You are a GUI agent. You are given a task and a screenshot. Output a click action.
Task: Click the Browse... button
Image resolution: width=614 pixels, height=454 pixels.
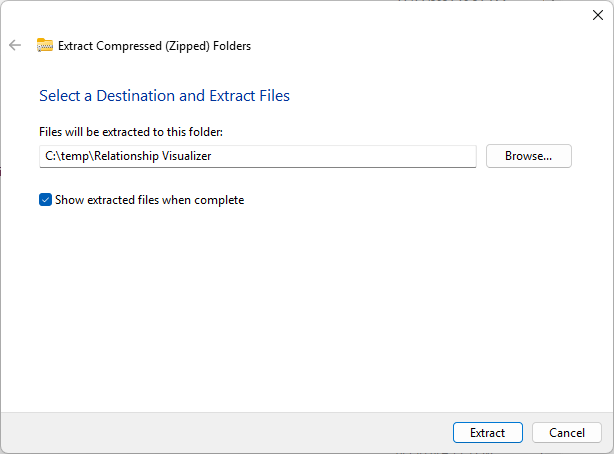point(528,156)
